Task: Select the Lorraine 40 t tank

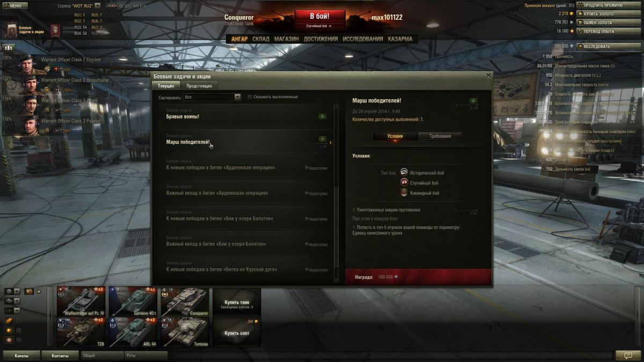Action: click(133, 302)
